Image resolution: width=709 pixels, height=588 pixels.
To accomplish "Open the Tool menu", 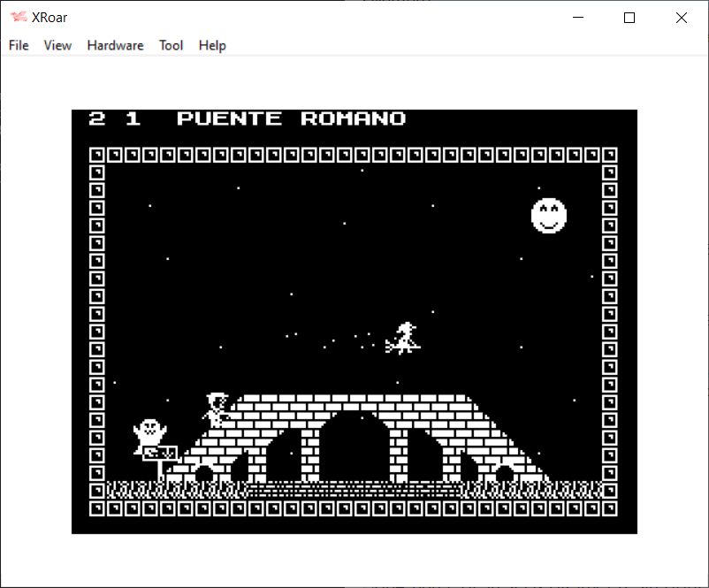I will point(171,45).
